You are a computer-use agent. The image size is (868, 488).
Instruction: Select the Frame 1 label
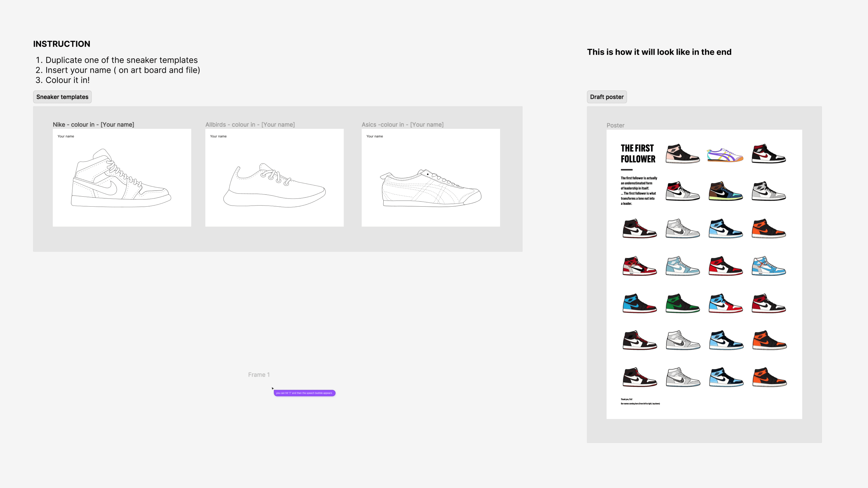coord(259,375)
